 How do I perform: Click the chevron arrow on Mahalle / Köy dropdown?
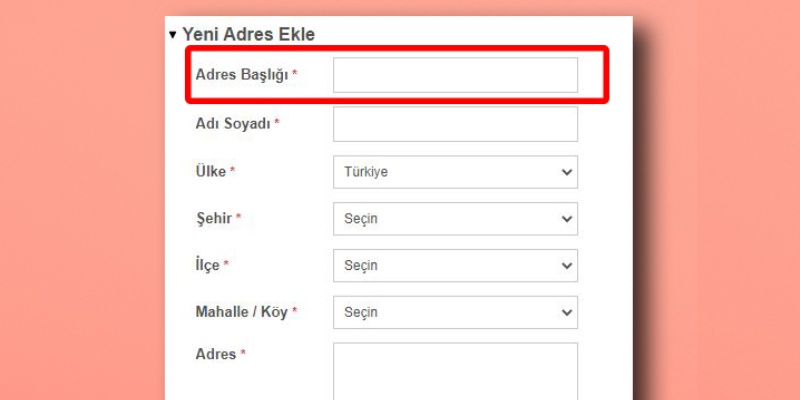point(567,313)
